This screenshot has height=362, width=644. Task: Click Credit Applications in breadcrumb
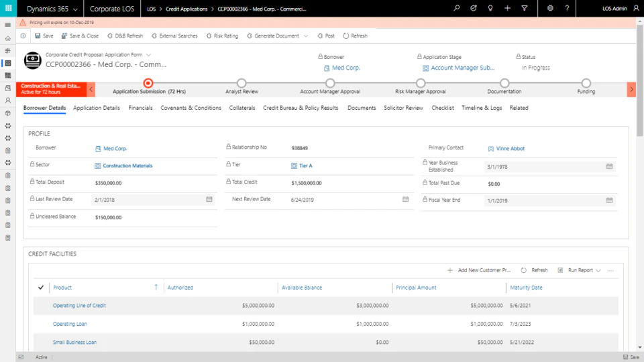(186, 9)
